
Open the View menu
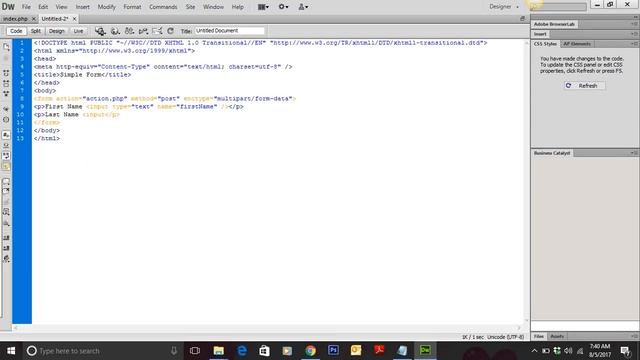[x=61, y=7]
